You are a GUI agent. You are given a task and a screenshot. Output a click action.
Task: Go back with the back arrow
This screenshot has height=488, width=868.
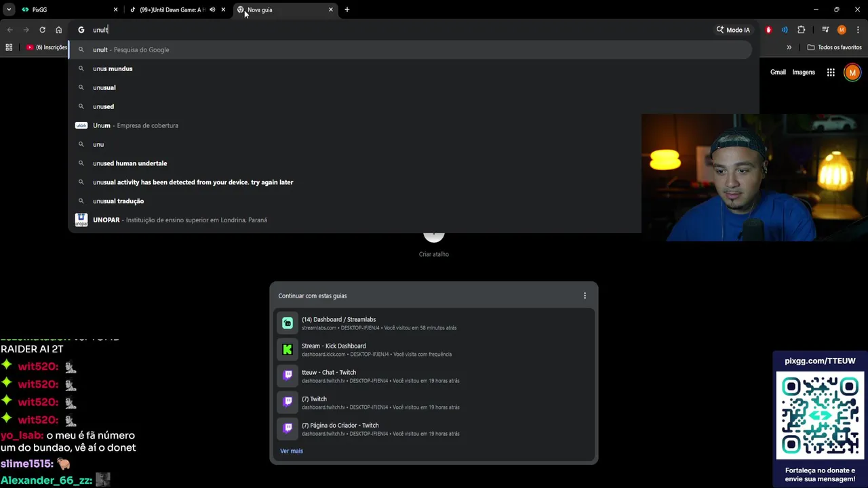coord(9,30)
